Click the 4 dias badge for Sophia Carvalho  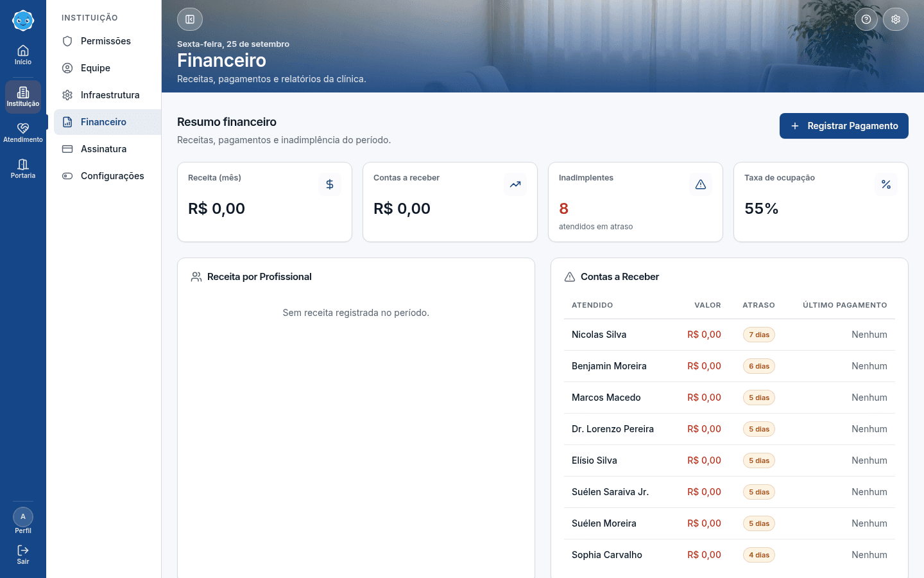759,555
